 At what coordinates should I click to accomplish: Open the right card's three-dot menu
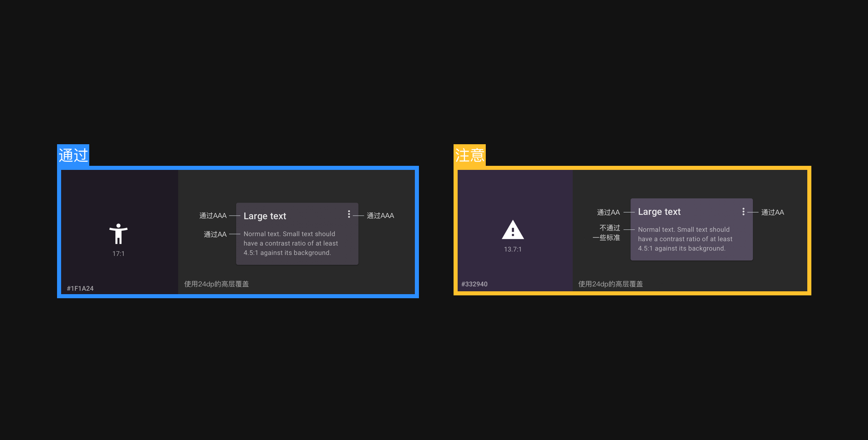coord(743,211)
